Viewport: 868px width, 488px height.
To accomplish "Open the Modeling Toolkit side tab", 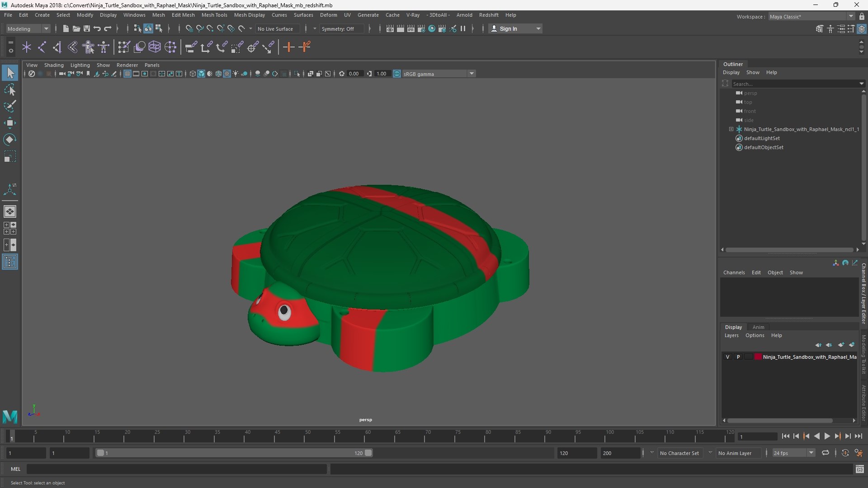I will 863,354.
